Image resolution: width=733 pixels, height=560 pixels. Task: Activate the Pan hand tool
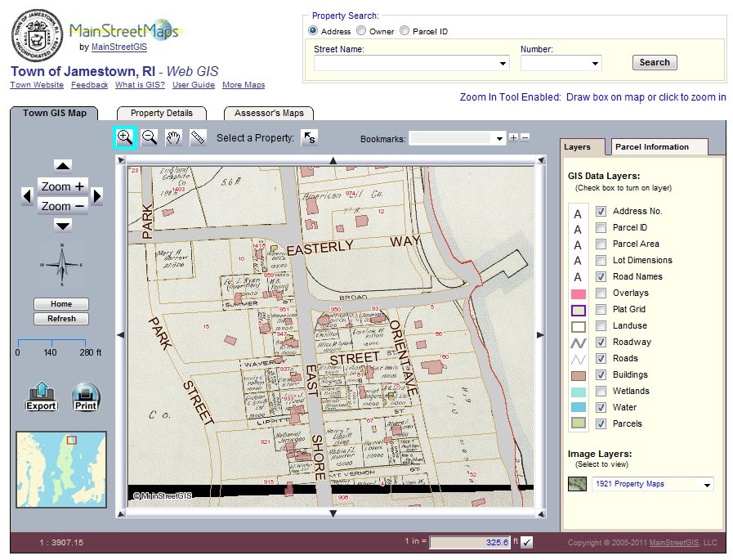click(173, 137)
